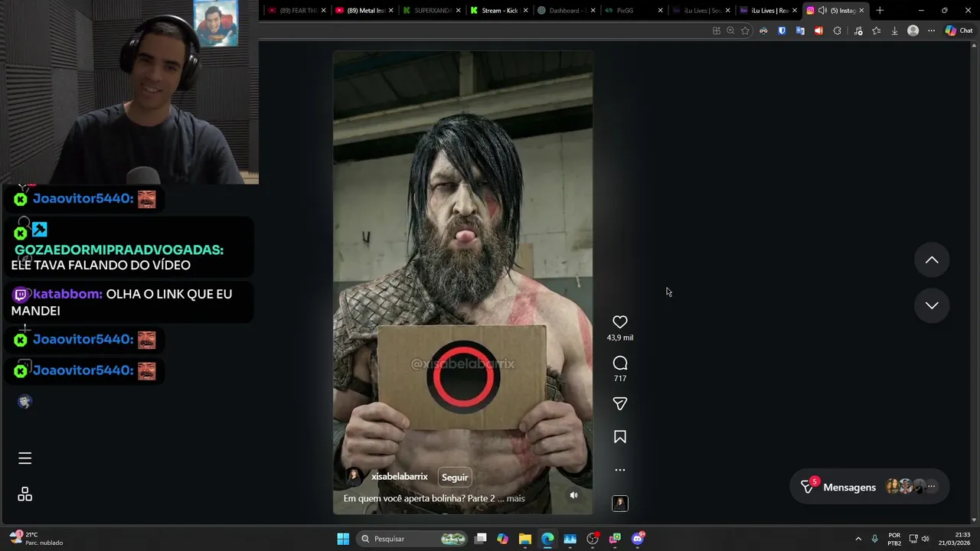Open Copilot app on taskbar

coord(502,539)
